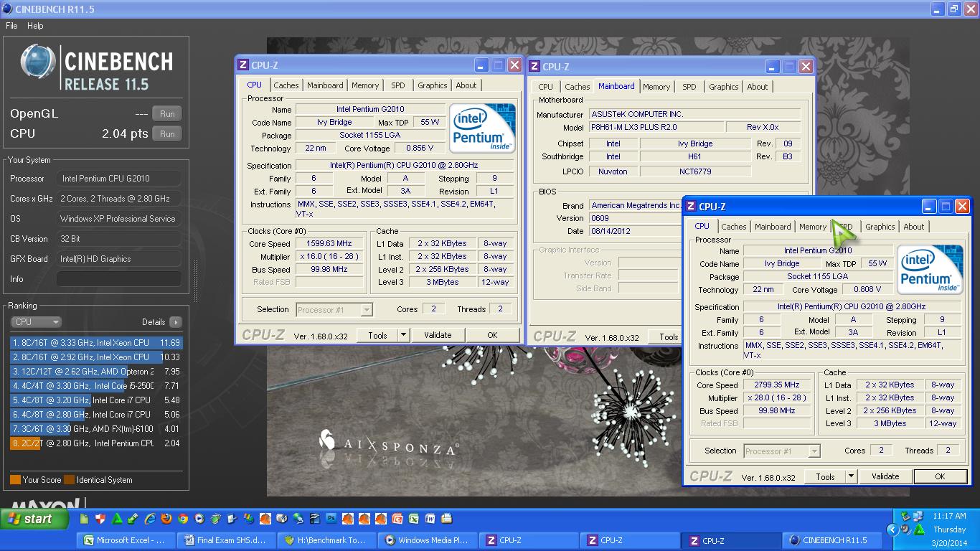Viewport: 980px width, 551px height.
Task: Click the side panel collapse grip handle
Action: pos(194,281)
